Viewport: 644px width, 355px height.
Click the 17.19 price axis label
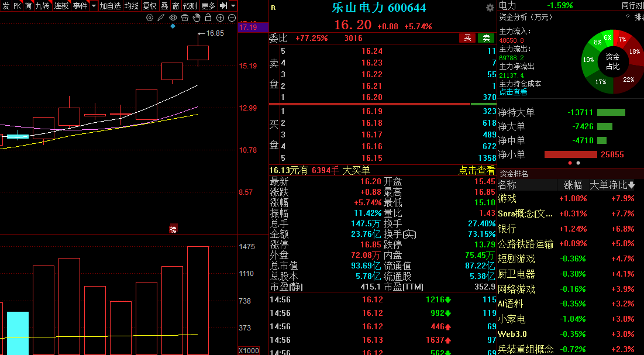[248, 27]
